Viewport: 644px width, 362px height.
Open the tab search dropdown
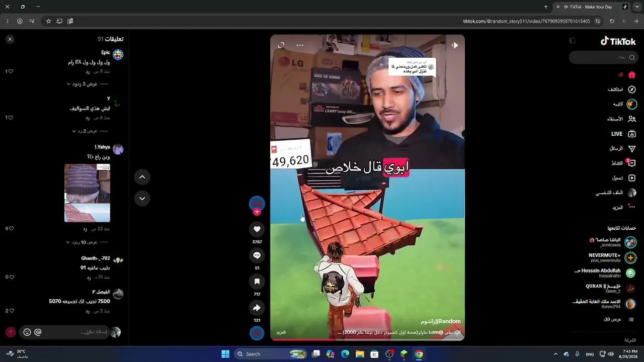click(x=636, y=7)
